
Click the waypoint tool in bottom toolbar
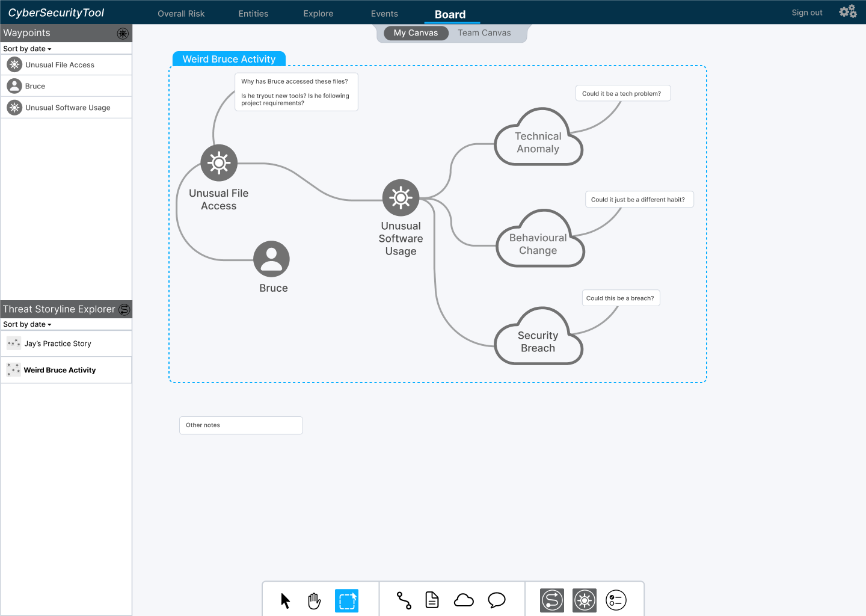point(585,600)
